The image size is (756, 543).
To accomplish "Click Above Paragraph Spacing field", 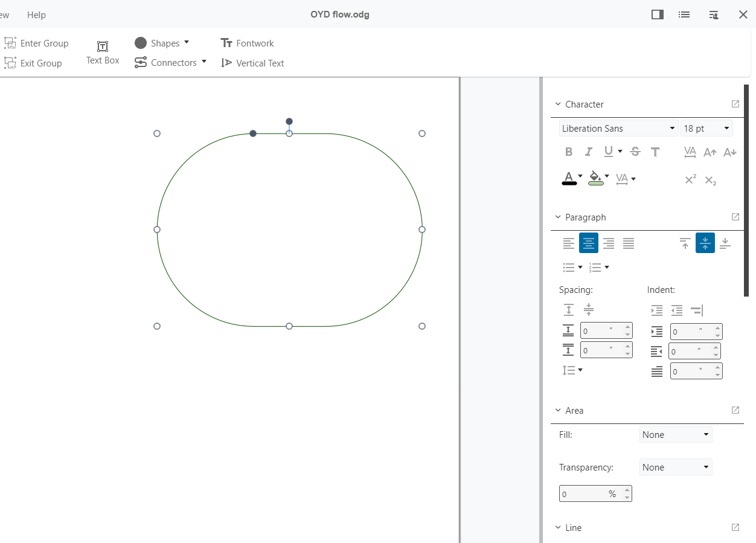I will click(606, 331).
